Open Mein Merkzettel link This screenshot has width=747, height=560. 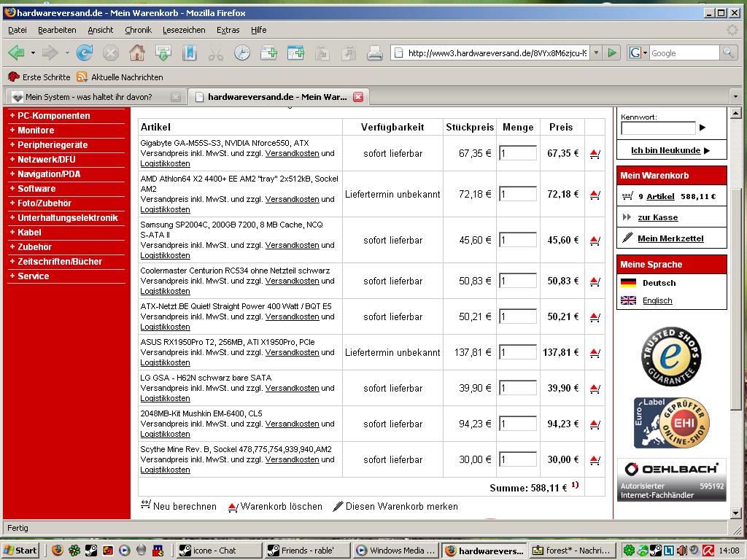[670, 238]
